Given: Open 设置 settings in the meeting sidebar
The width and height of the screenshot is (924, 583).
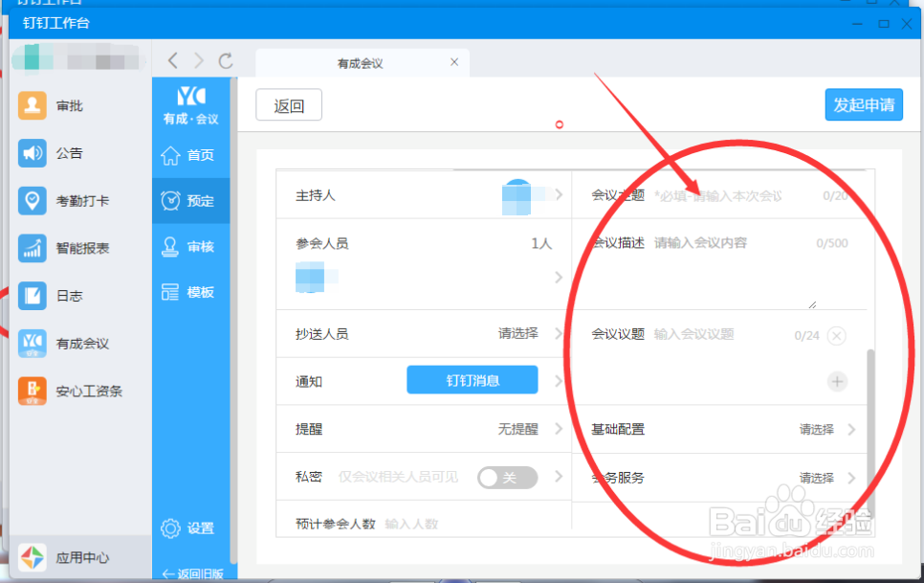Looking at the screenshot, I should tap(192, 527).
